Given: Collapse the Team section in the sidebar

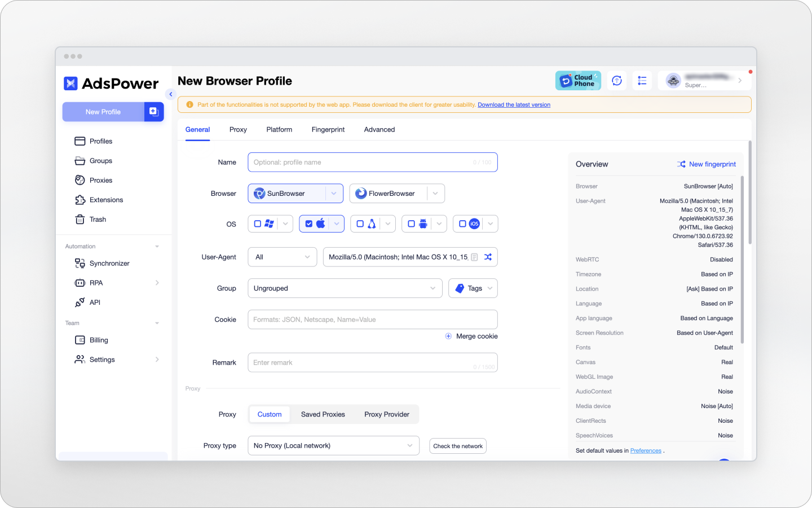Looking at the screenshot, I should click(x=157, y=323).
